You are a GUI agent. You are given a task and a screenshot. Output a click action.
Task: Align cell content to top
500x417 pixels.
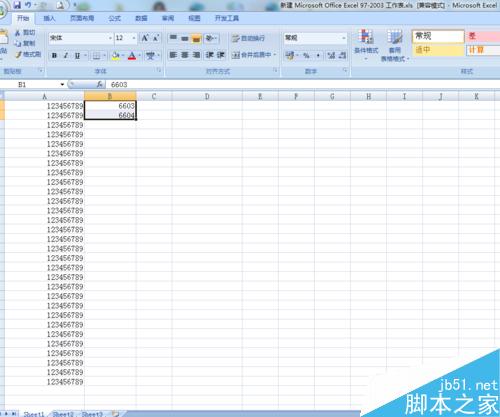coord(173,38)
